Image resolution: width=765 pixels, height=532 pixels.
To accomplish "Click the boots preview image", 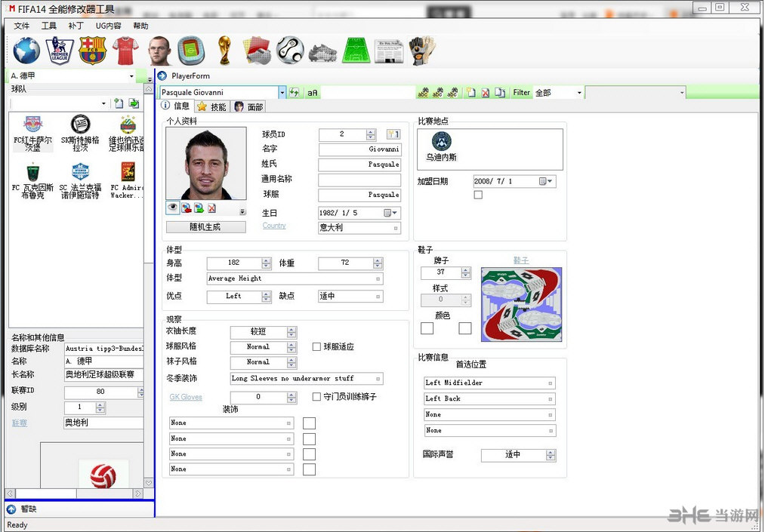I will [521, 304].
